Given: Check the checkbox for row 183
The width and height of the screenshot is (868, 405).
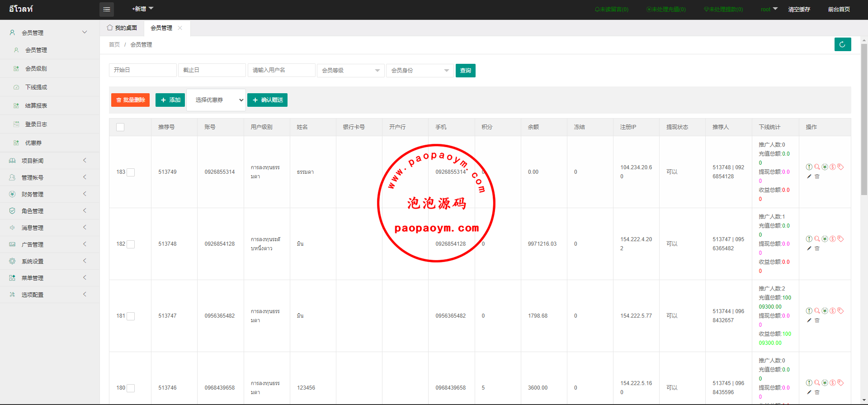Looking at the screenshot, I should pyautogui.click(x=131, y=172).
